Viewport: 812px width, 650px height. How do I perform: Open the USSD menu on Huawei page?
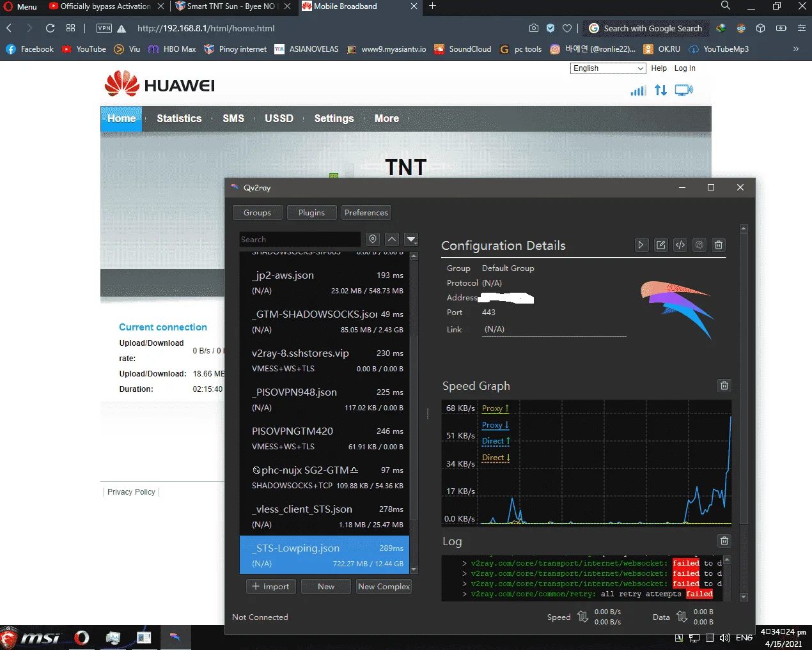279,119
